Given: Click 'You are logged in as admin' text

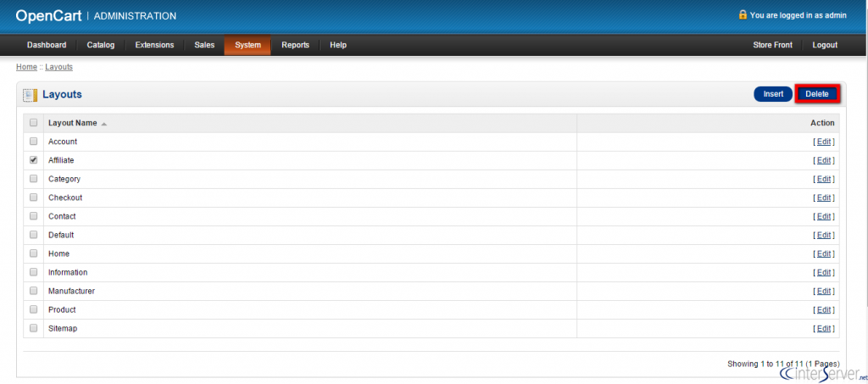Looking at the screenshot, I should pyautogui.click(x=798, y=15).
